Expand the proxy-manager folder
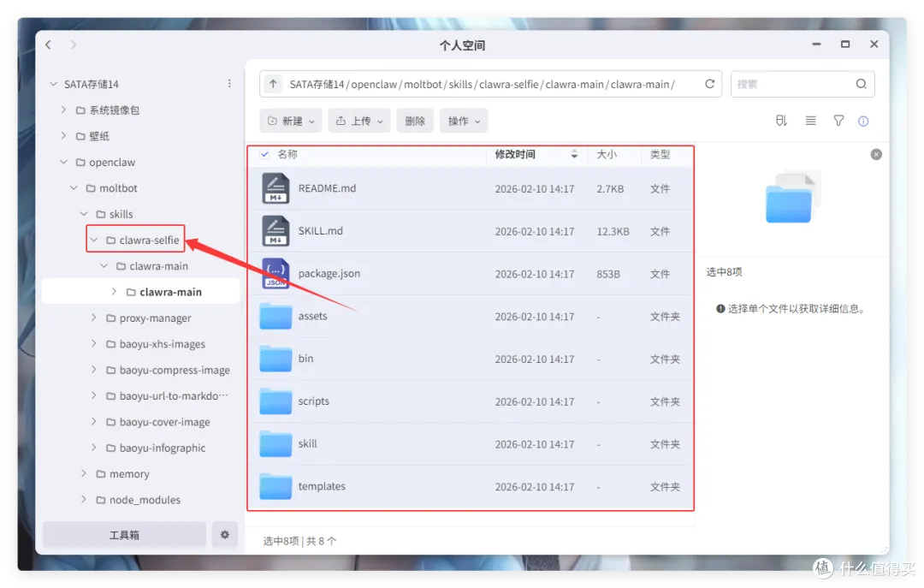The height and width of the screenshot is (588, 924). [x=94, y=318]
